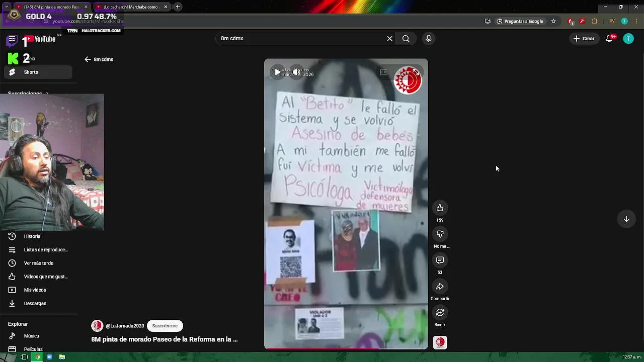644x362 pixels.
Task: Clear the search text with X
Action: click(389, 39)
